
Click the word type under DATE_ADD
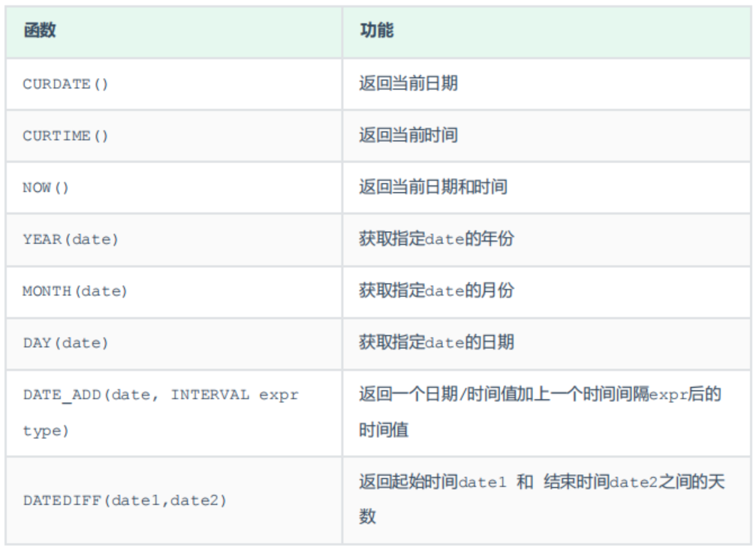(x=46, y=431)
